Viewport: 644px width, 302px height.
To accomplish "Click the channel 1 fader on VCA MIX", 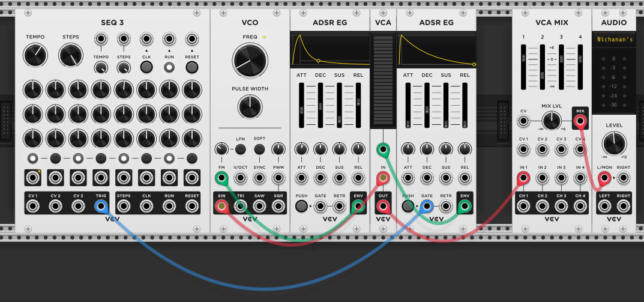I will click(523, 67).
